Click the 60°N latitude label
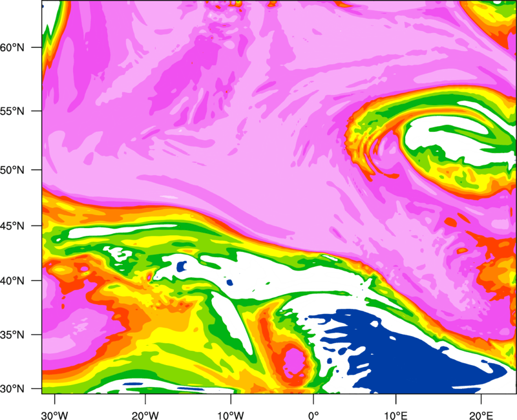Screen dimensions: 517x420 click(x=12, y=47)
